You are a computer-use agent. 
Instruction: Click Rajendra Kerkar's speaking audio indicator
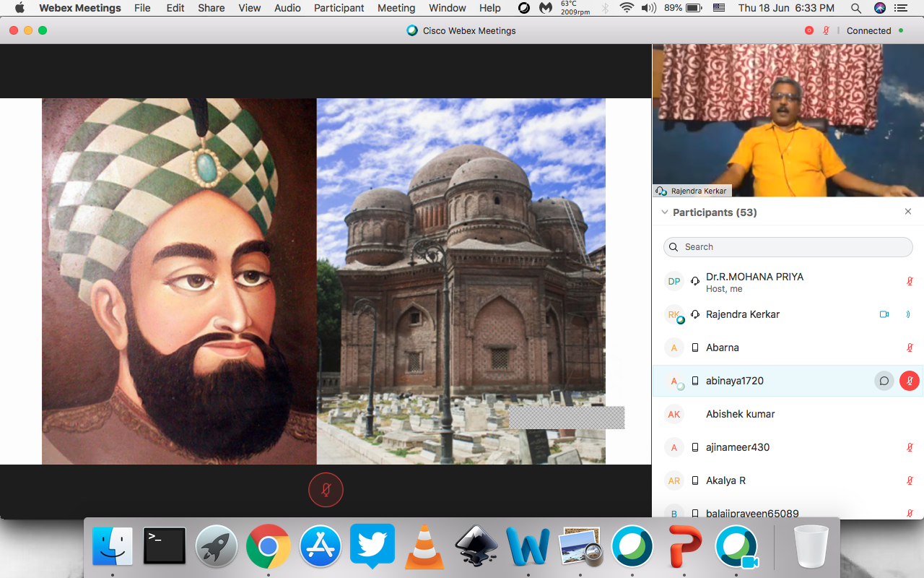coord(908,314)
